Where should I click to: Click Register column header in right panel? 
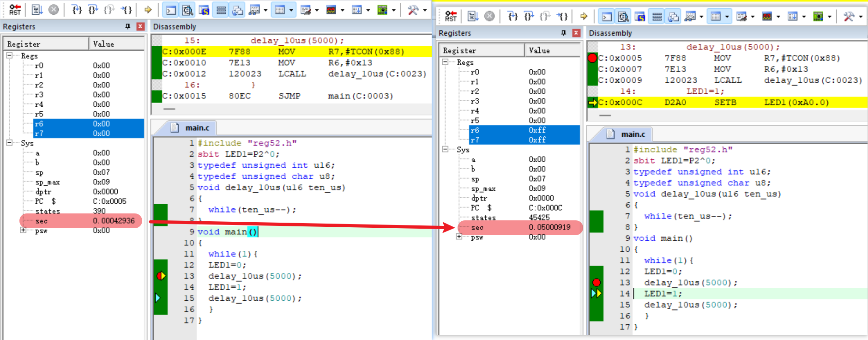[482, 50]
